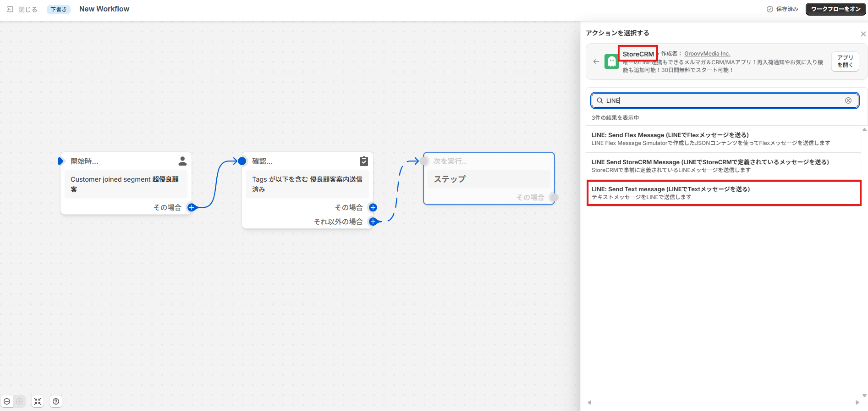Close the action selection panel

(863, 34)
